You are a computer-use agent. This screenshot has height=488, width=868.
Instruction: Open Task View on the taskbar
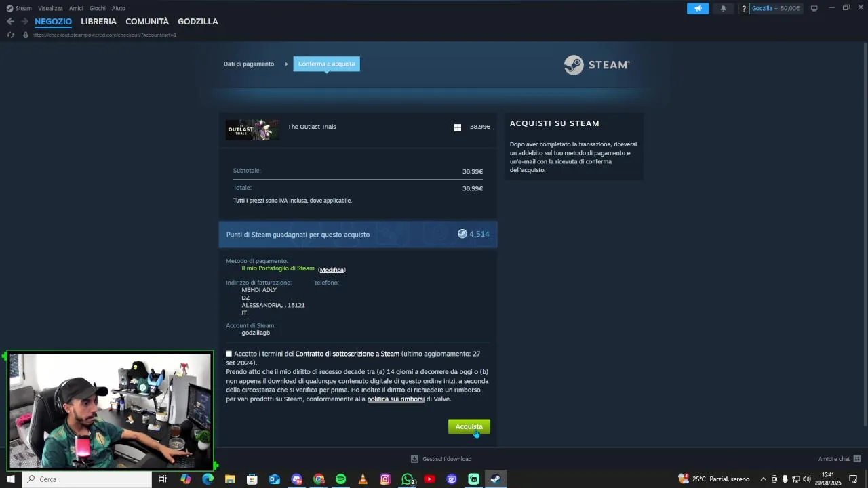163,479
